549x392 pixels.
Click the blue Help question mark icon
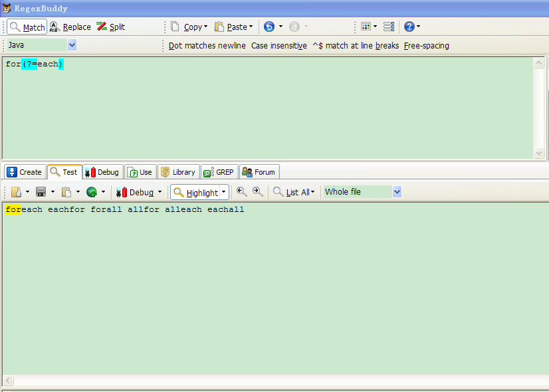coord(409,27)
